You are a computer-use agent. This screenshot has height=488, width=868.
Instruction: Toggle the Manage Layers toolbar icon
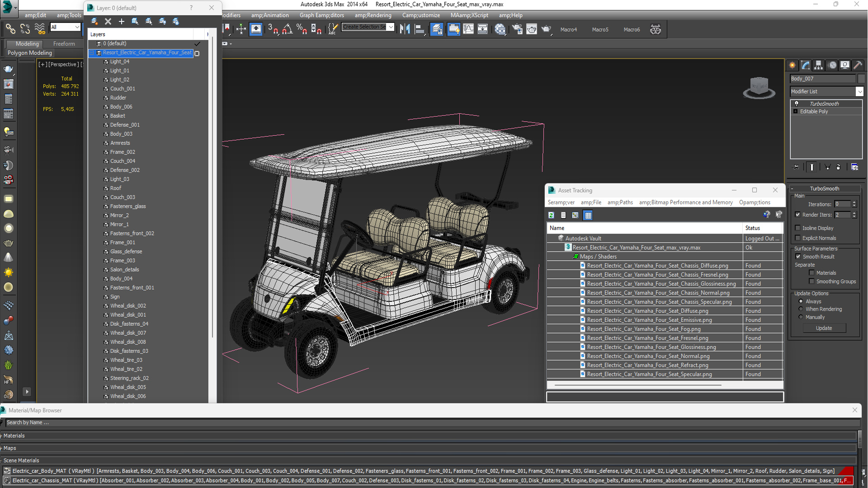point(437,29)
